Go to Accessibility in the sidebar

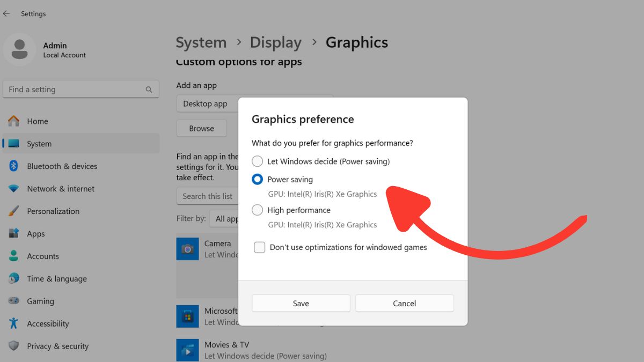coord(48,323)
